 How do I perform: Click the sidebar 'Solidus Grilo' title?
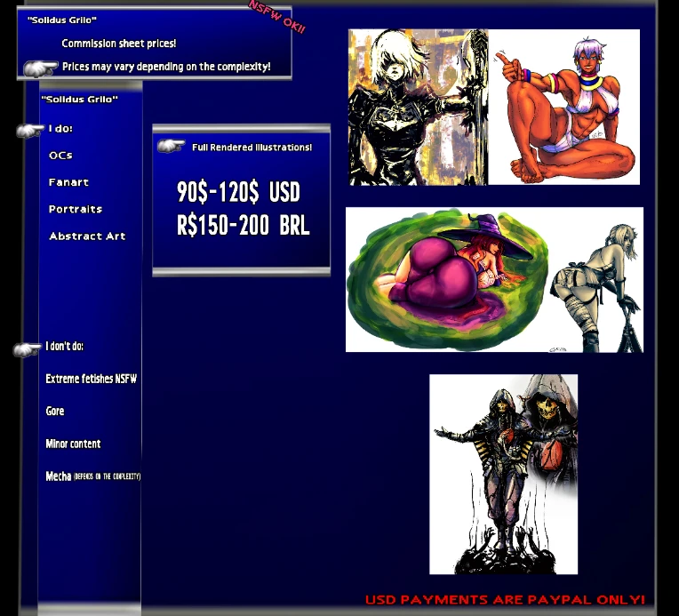coord(79,100)
